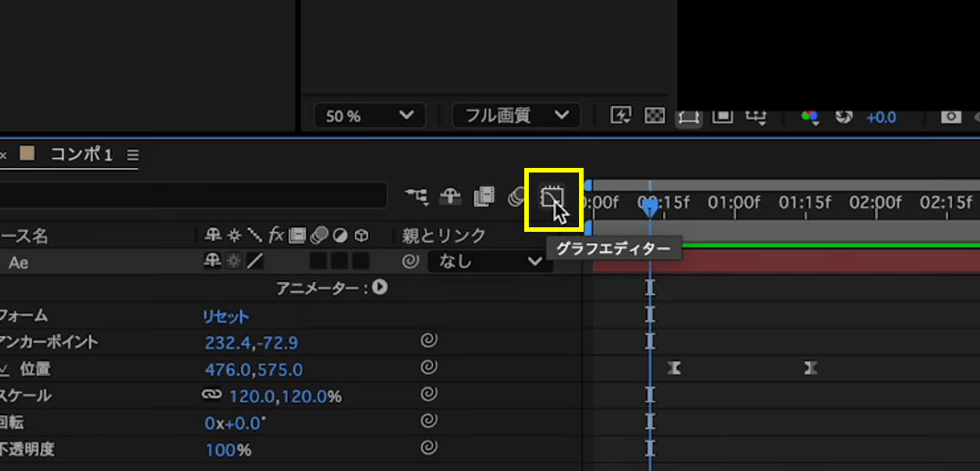Click the snapshot camera icon
980x471 pixels.
tap(951, 116)
